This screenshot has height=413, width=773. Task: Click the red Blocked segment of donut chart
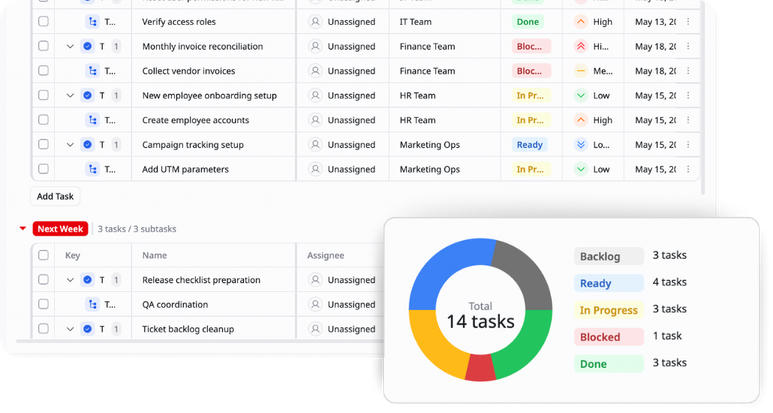pyautogui.click(x=481, y=368)
